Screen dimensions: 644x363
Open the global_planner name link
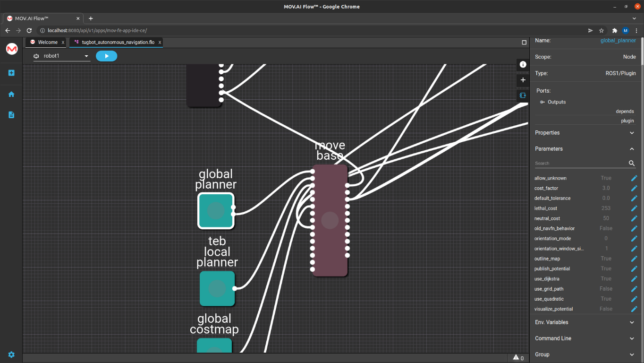[x=618, y=41]
